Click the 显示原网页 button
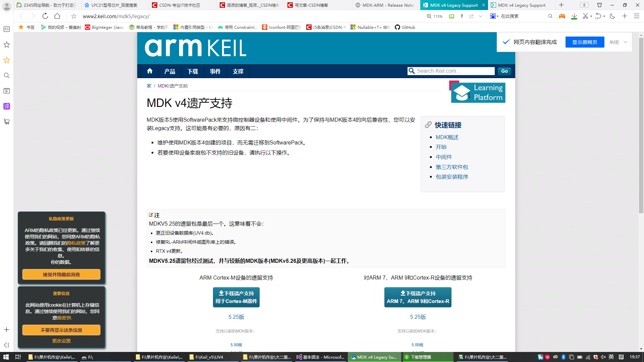The image size is (644, 362). point(585,42)
